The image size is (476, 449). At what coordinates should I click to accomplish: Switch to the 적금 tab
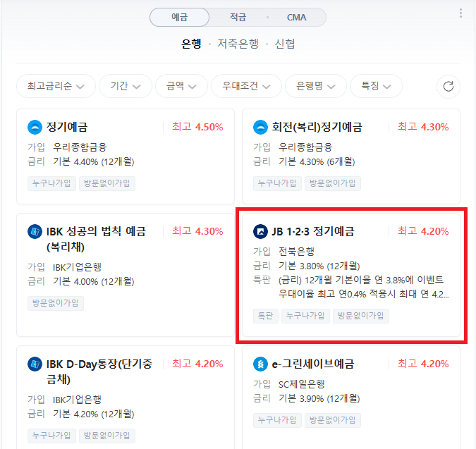(238, 18)
